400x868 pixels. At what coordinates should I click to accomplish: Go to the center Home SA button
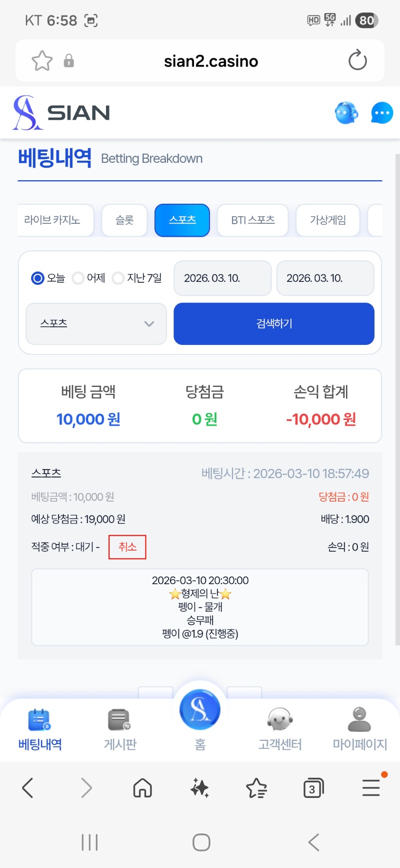[x=200, y=709]
